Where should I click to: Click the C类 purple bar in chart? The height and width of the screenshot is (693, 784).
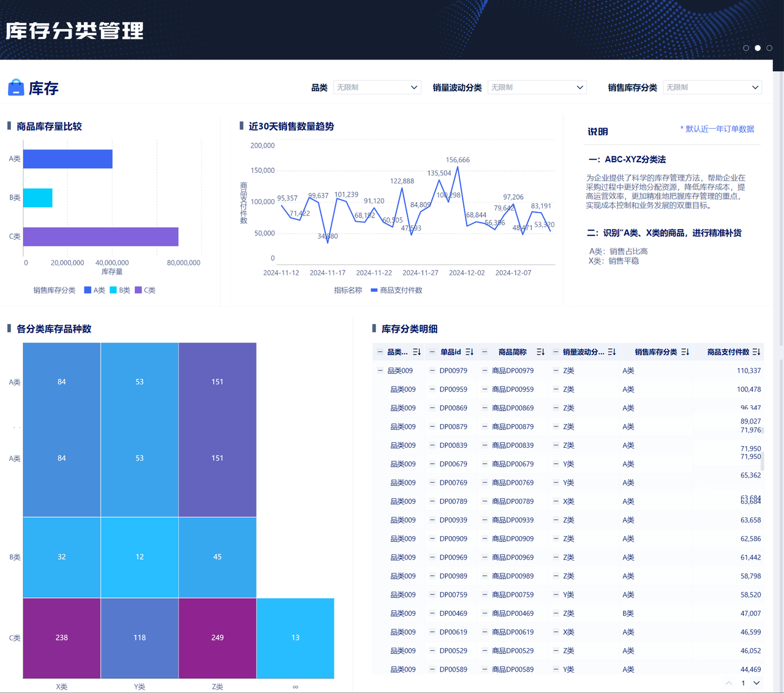coord(100,237)
